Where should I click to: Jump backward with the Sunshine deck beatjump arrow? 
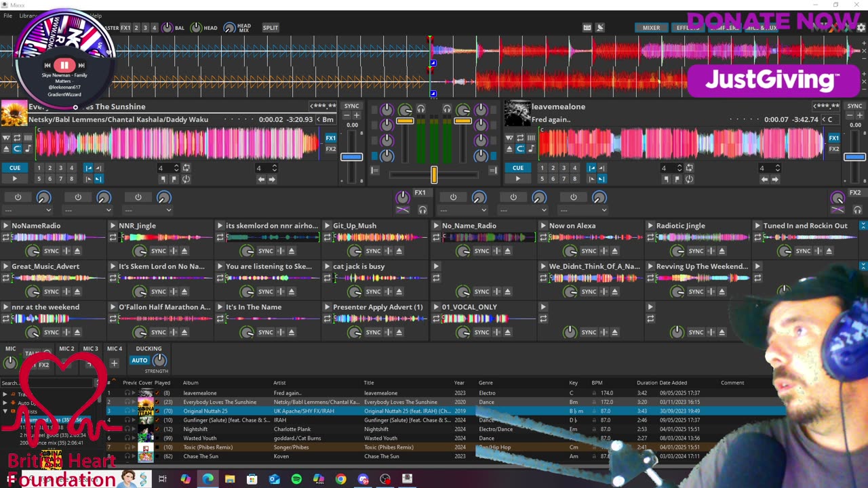[262, 180]
